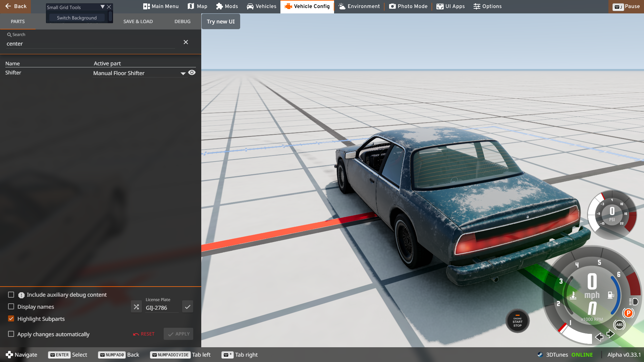Click the Try new UI button

tap(221, 21)
